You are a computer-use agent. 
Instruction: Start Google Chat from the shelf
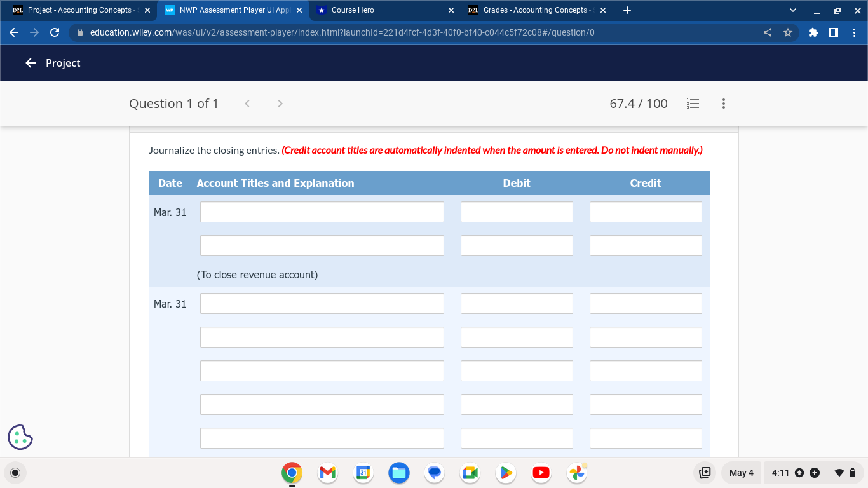coord(435,473)
